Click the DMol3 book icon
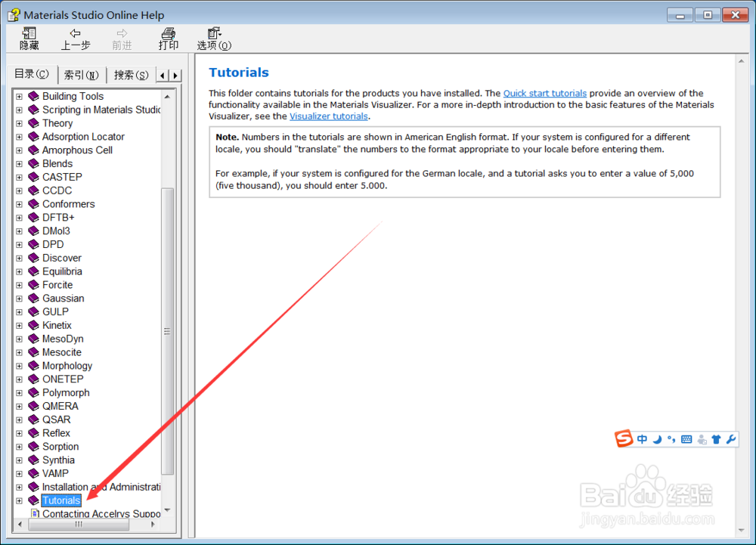Viewport: 756px width, 545px height. 33,231
